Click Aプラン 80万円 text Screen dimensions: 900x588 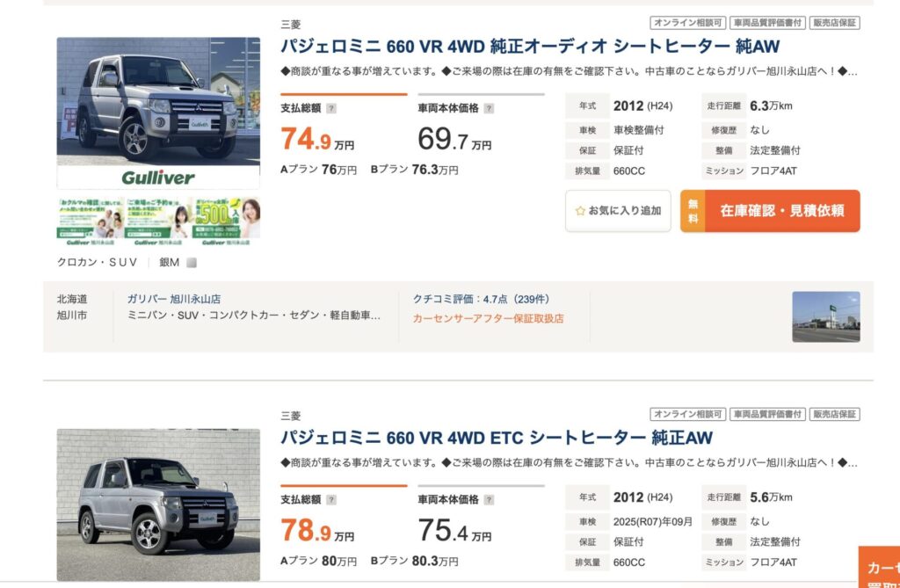click(318, 561)
